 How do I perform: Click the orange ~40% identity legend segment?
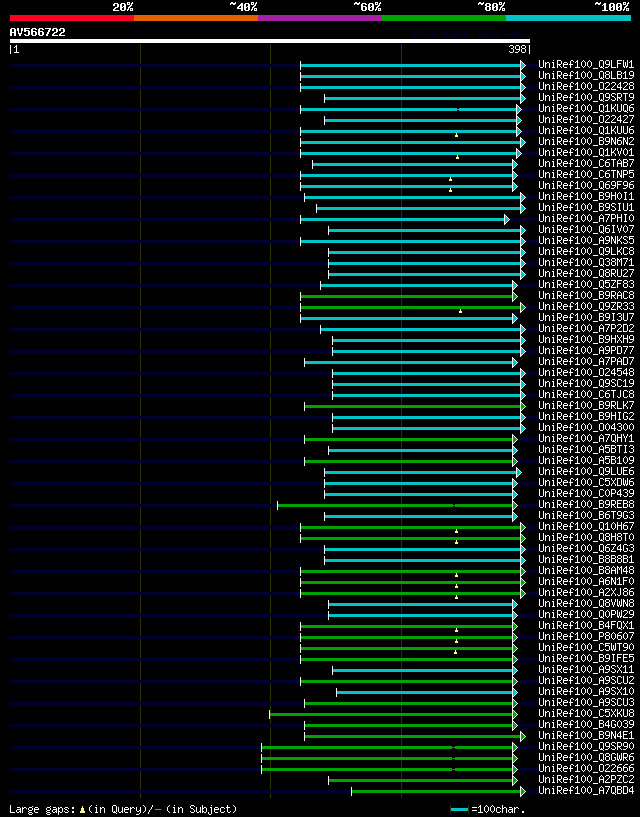point(196,18)
